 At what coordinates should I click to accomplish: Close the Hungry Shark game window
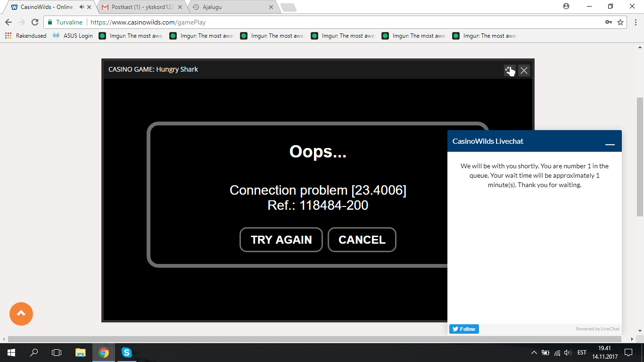pyautogui.click(x=524, y=71)
